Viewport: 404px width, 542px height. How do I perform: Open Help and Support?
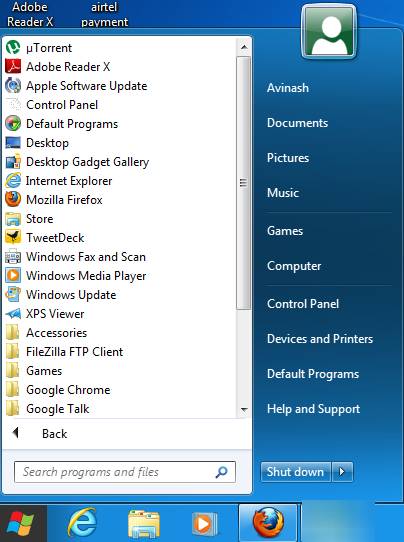click(313, 409)
